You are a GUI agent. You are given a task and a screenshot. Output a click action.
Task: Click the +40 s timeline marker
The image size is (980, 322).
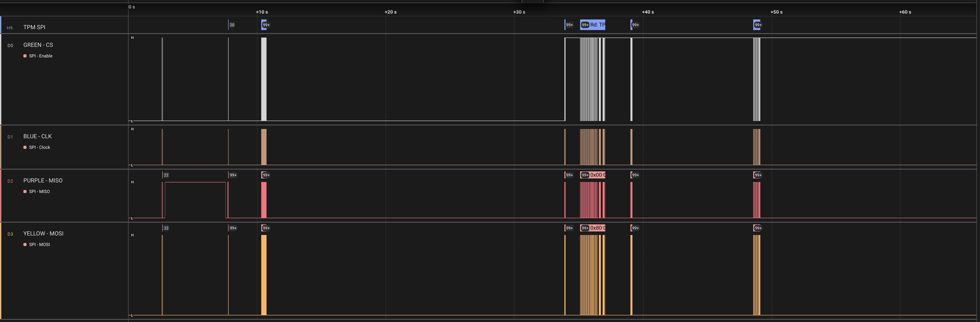click(647, 12)
